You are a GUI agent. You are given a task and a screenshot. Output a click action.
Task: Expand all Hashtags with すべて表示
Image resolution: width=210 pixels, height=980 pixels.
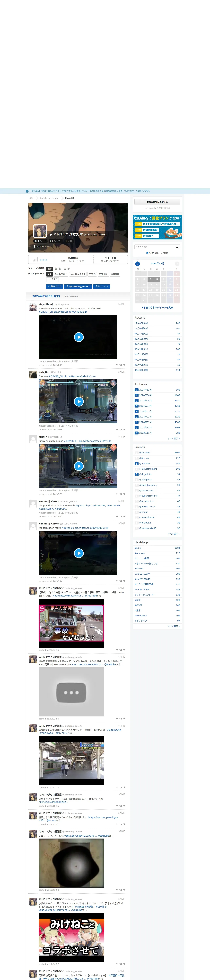click(x=174, y=626)
